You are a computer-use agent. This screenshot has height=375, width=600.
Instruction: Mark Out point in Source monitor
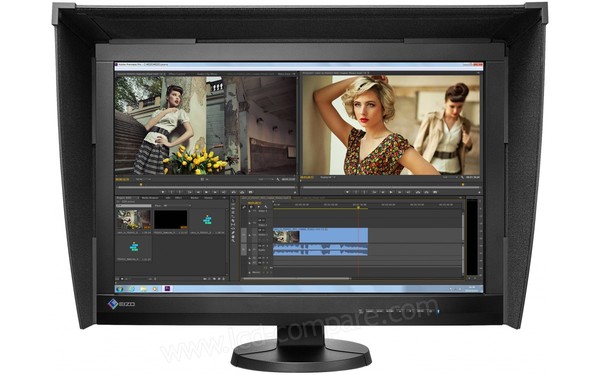pos(180,192)
